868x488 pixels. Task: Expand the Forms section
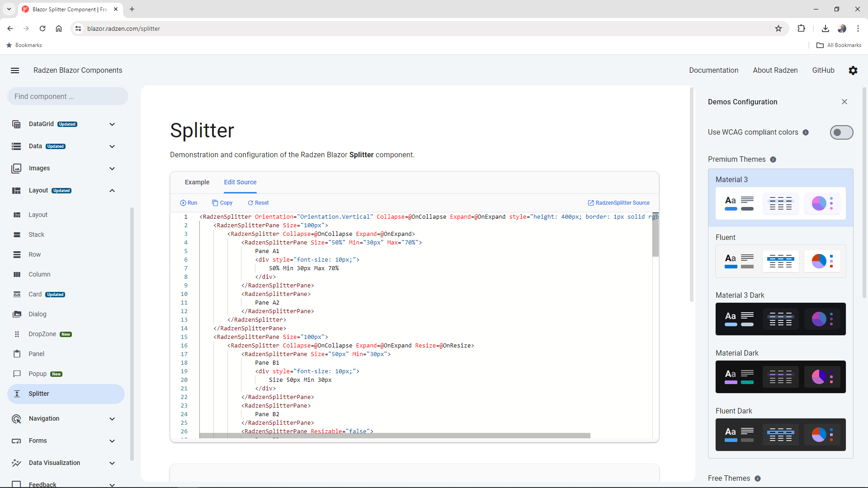coord(112,441)
